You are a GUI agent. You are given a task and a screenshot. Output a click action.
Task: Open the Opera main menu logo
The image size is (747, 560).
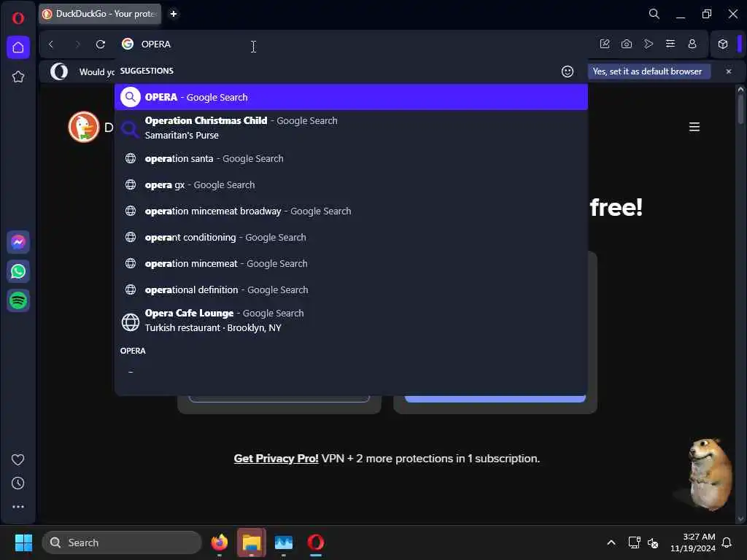coord(18,18)
